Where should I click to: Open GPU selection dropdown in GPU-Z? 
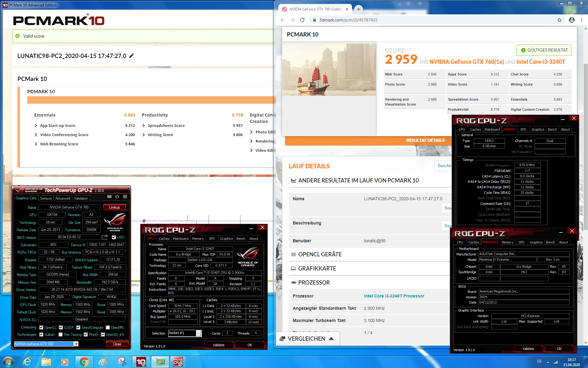tap(76, 344)
